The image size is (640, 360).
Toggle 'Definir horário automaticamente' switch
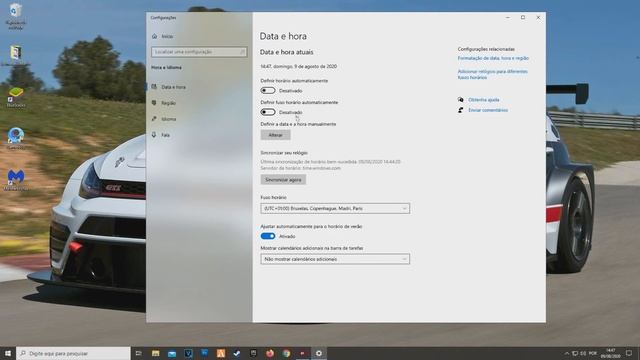[268, 91]
